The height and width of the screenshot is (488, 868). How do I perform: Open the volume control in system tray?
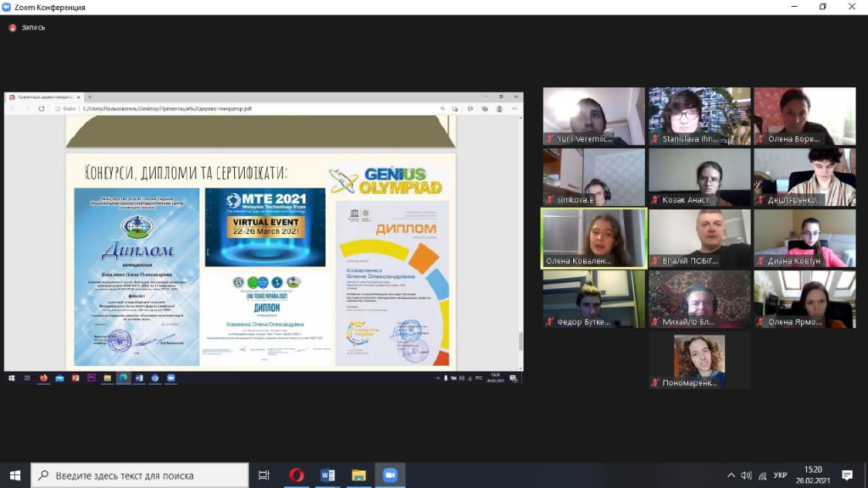(x=746, y=475)
